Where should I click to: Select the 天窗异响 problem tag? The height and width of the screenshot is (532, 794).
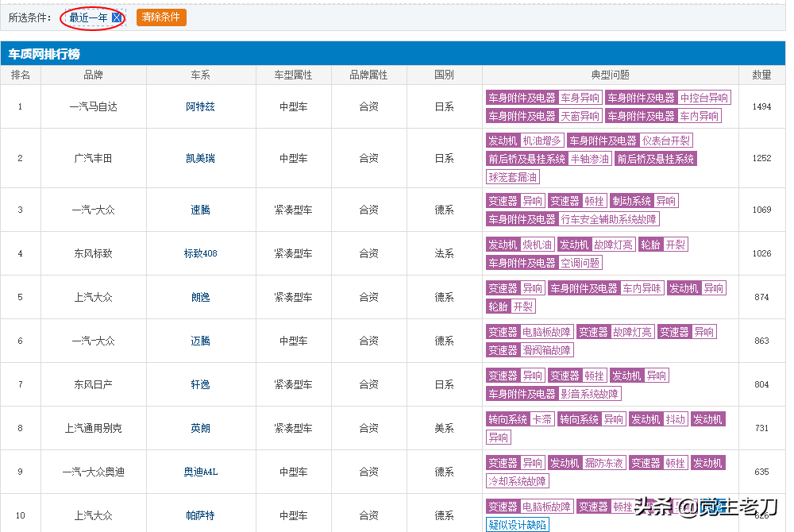click(580, 116)
